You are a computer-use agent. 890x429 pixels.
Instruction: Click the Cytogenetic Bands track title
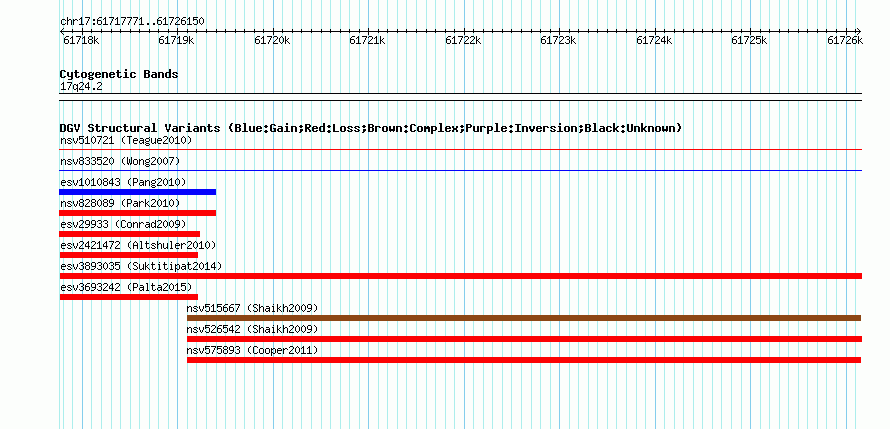pyautogui.click(x=119, y=74)
